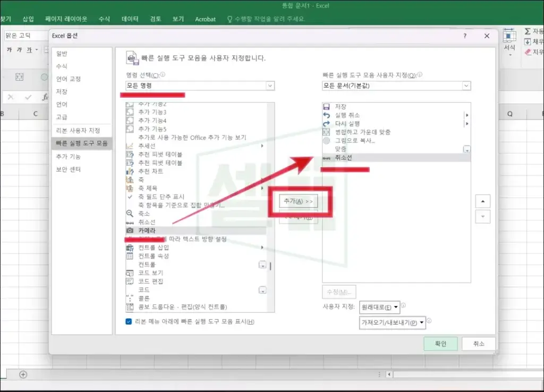Select column Q header in the worksheet
544x392 pixels.
[509, 114]
